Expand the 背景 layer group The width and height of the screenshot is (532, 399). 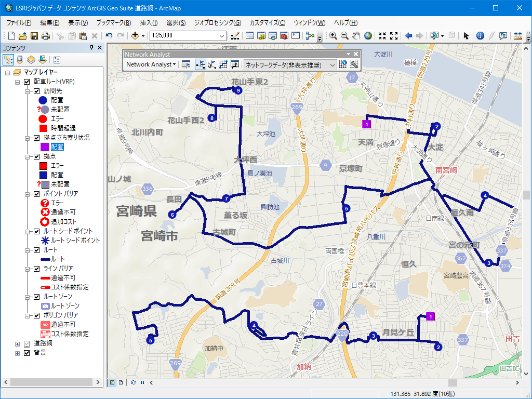(x=17, y=353)
